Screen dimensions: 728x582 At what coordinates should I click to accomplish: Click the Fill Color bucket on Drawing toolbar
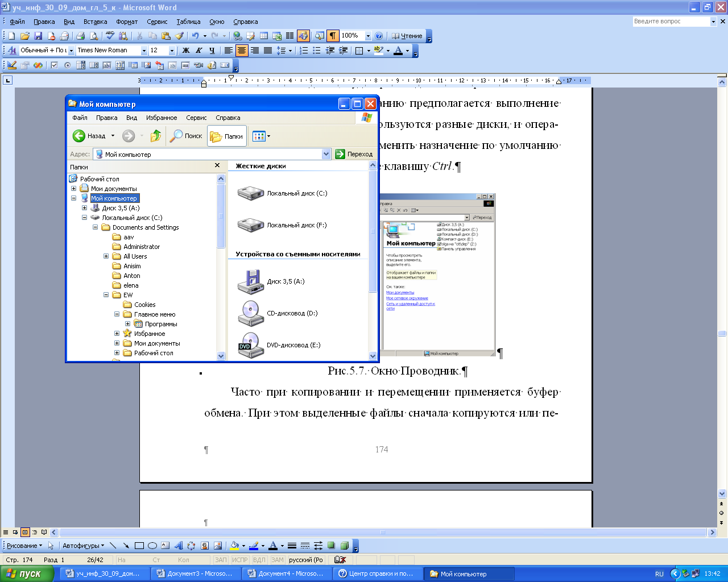(234, 546)
